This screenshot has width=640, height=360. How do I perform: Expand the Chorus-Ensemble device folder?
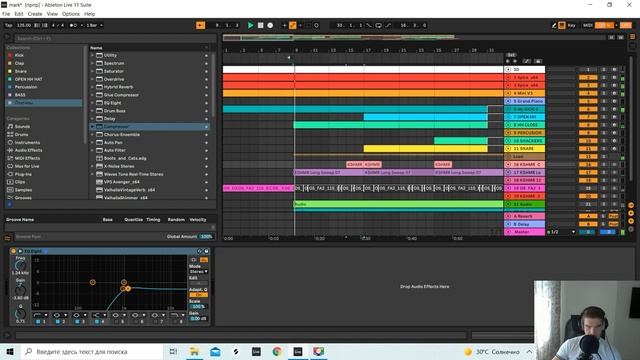pos(92,134)
